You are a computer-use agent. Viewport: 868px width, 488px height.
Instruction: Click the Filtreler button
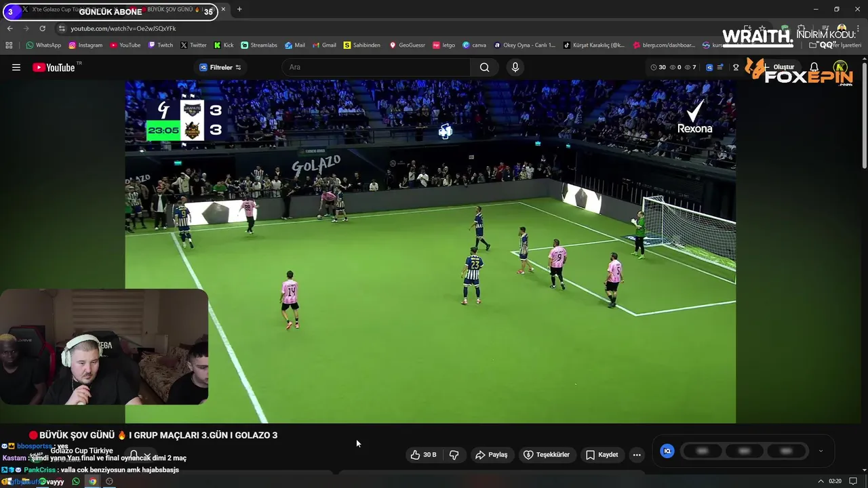click(220, 67)
